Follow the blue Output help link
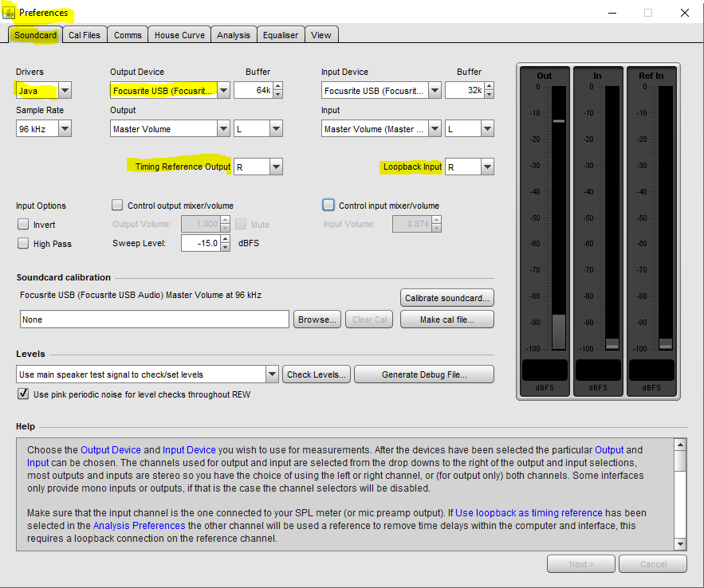The image size is (704, 588). coord(609,450)
